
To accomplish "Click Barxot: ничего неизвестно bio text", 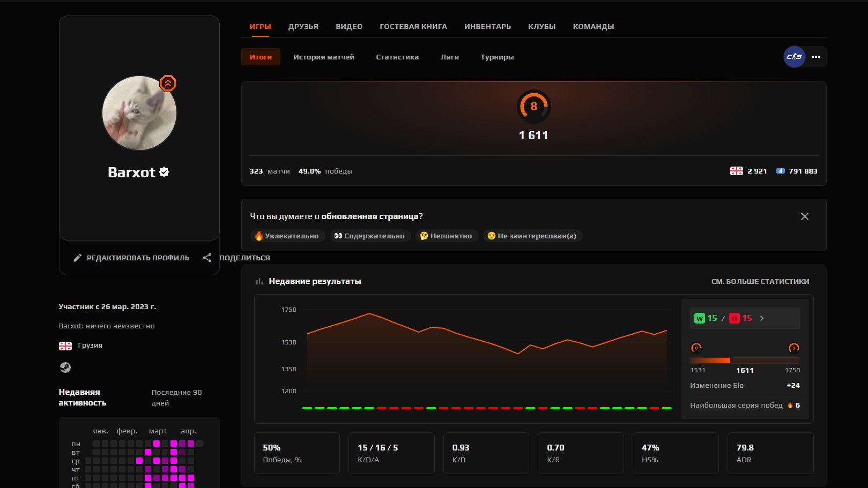I will click(x=107, y=326).
